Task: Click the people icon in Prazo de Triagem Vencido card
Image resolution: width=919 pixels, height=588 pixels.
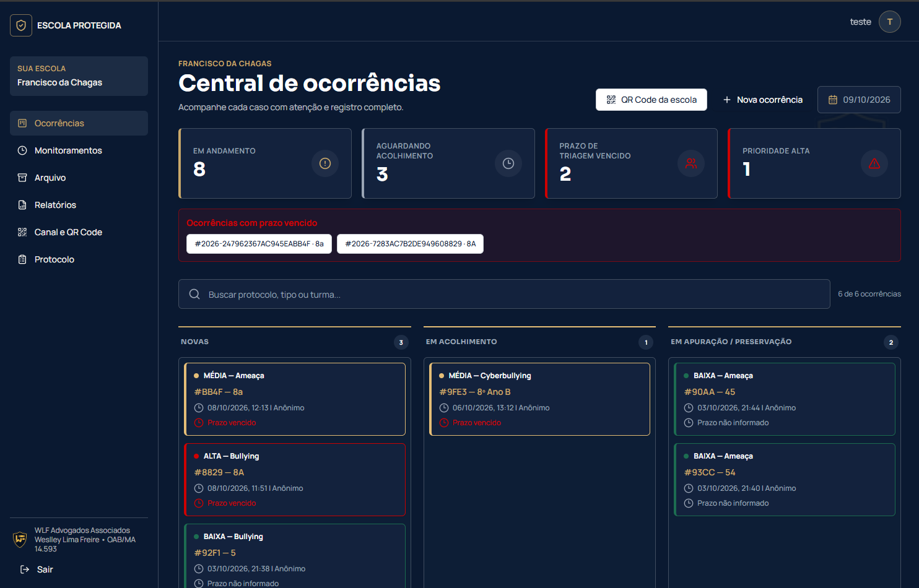Action: 691,163
